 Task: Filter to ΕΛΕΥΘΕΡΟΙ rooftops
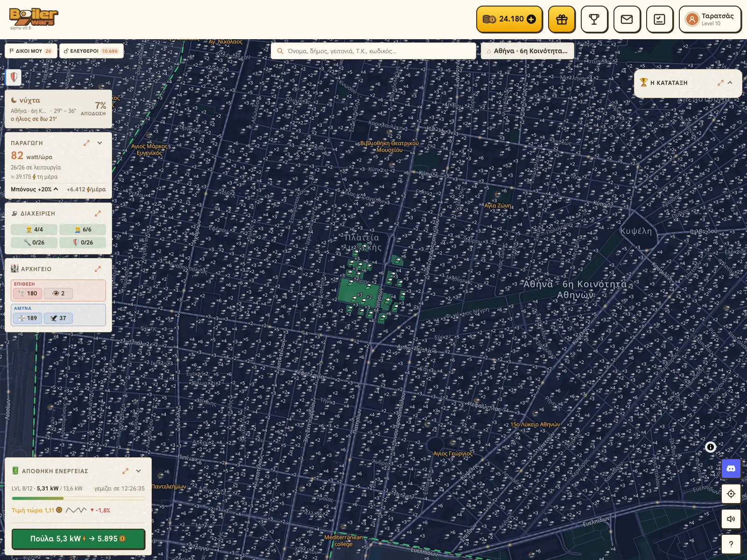(92, 51)
